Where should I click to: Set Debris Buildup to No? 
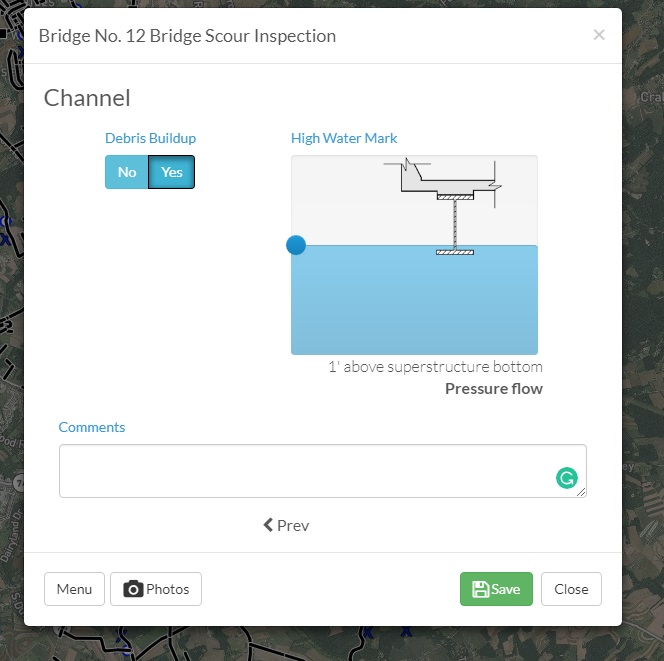127,172
